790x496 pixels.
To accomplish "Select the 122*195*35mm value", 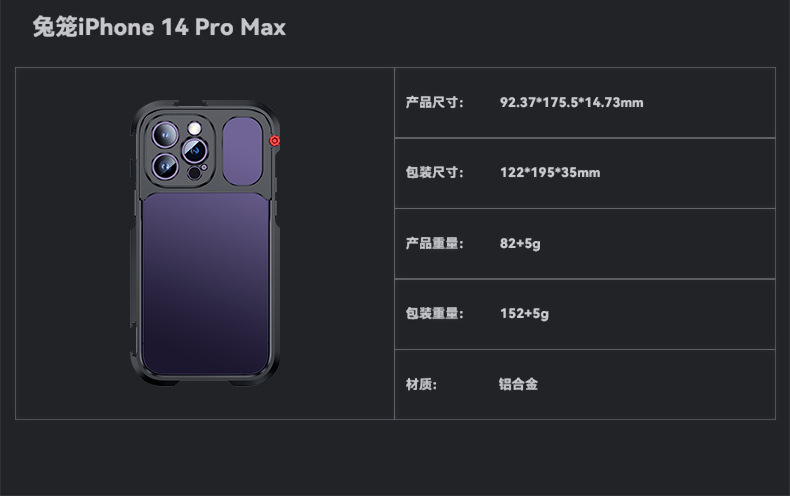I will tap(550, 172).
